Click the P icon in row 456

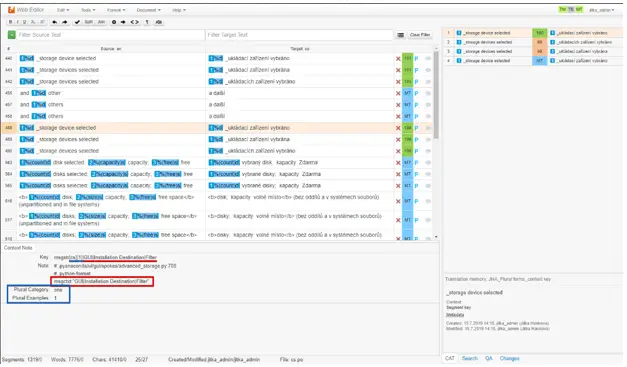[x=416, y=94]
